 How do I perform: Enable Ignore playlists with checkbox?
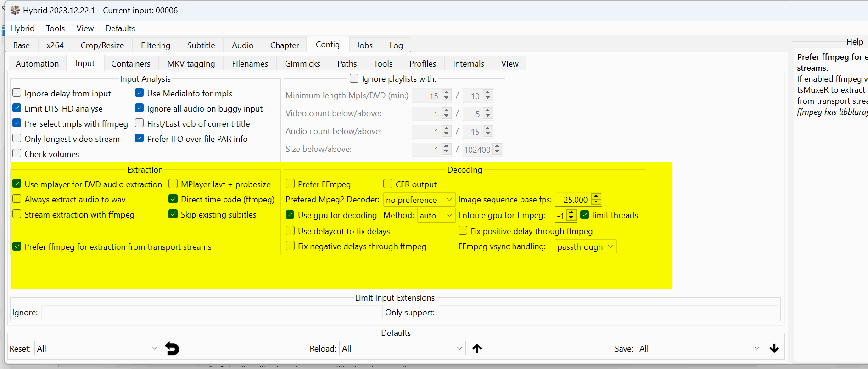(x=354, y=78)
